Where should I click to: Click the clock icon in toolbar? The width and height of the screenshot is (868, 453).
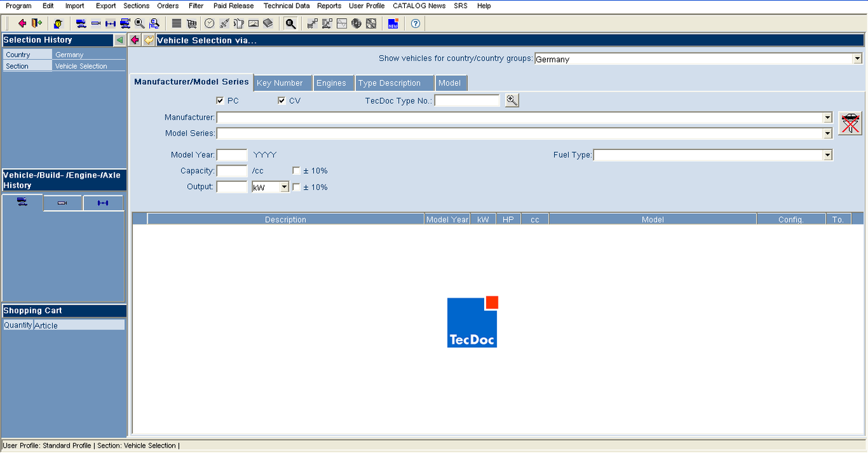tap(210, 23)
